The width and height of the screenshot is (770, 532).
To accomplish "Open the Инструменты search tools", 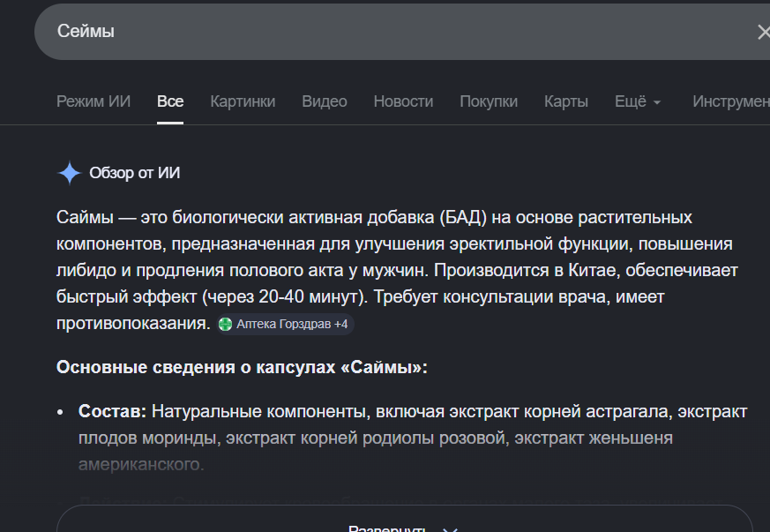I will [x=730, y=101].
